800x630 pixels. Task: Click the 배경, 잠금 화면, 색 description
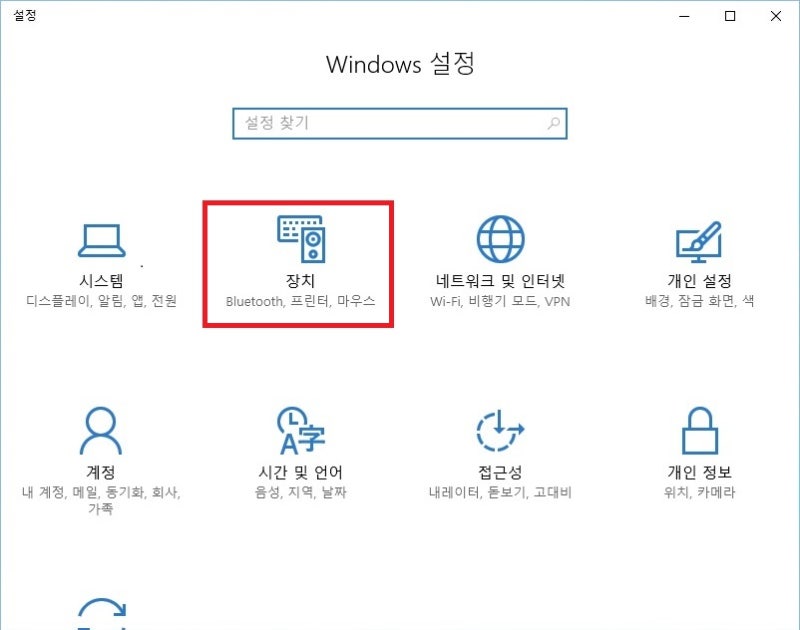(699, 301)
